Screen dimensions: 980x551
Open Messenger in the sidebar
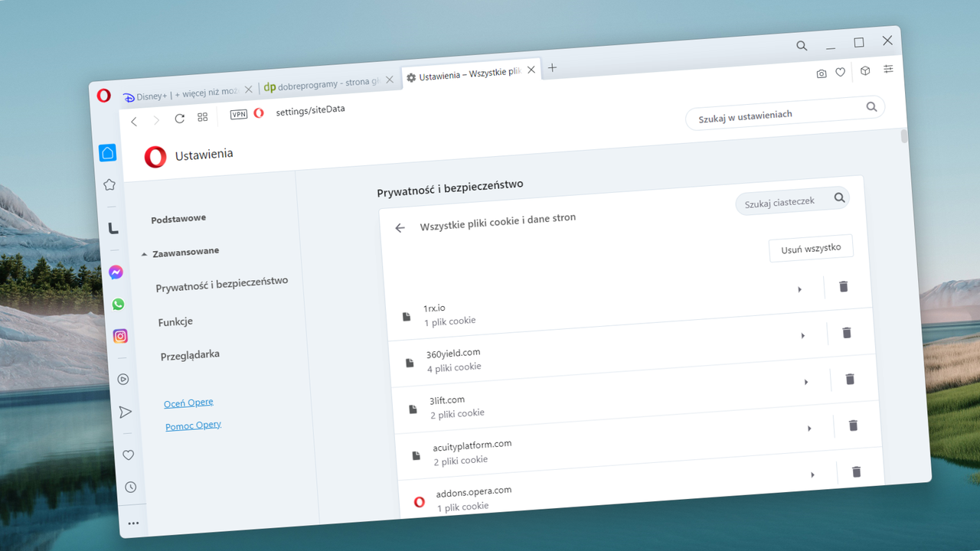coord(116,272)
